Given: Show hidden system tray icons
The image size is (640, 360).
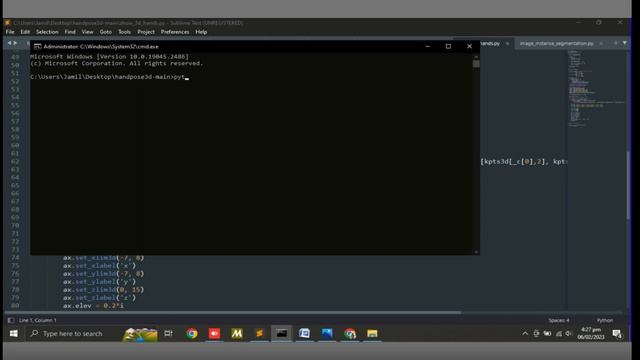Looking at the screenshot, I should tap(525, 333).
